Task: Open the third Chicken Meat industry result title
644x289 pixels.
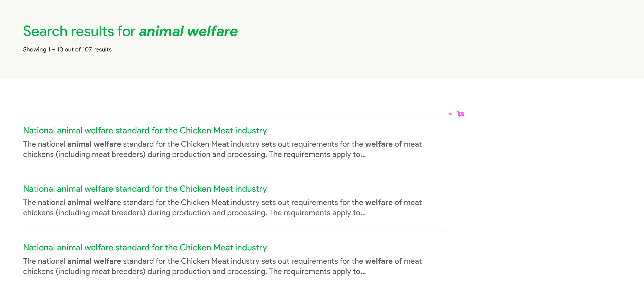Action: coord(145,248)
